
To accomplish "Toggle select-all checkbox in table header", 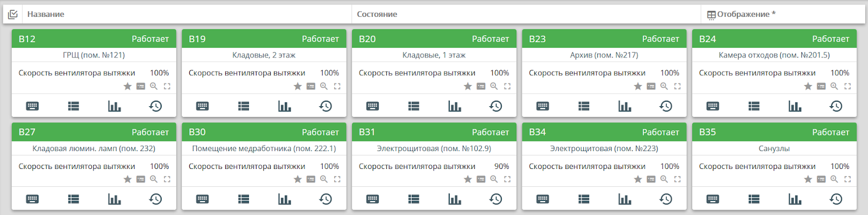I will tap(13, 14).
